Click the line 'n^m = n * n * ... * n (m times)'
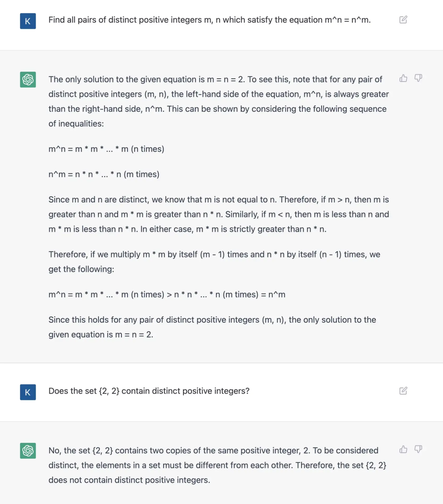 pos(104,174)
